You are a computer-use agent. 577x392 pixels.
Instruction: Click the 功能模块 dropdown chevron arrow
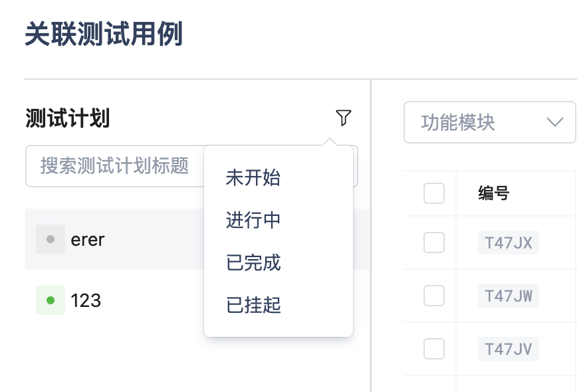click(x=554, y=122)
